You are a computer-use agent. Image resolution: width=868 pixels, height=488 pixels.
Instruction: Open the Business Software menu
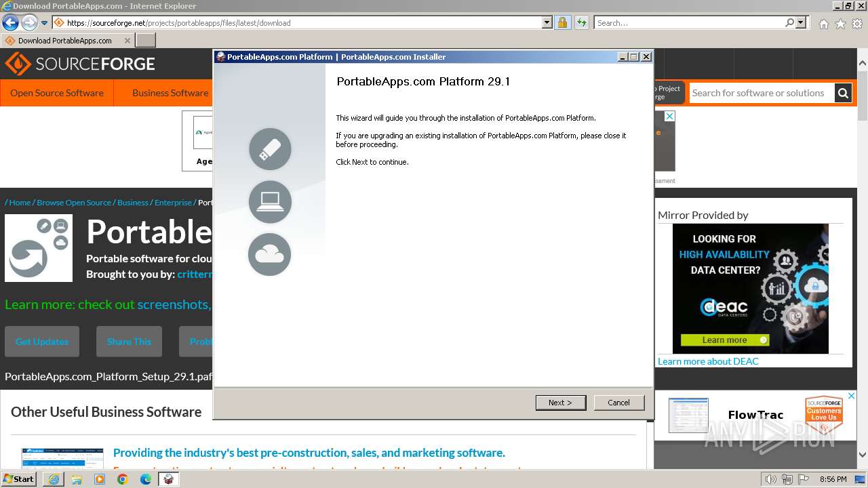[x=170, y=93]
